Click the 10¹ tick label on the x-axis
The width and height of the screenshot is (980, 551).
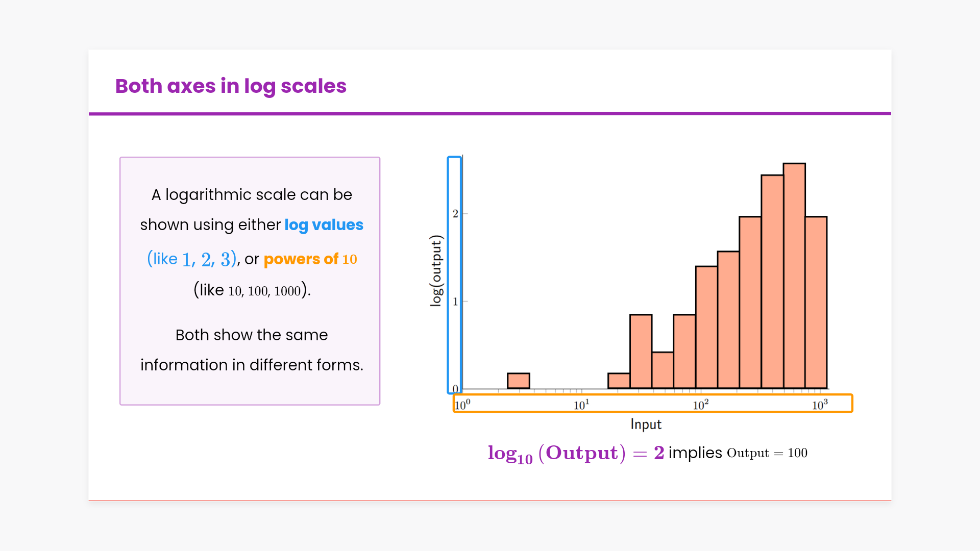pos(581,405)
